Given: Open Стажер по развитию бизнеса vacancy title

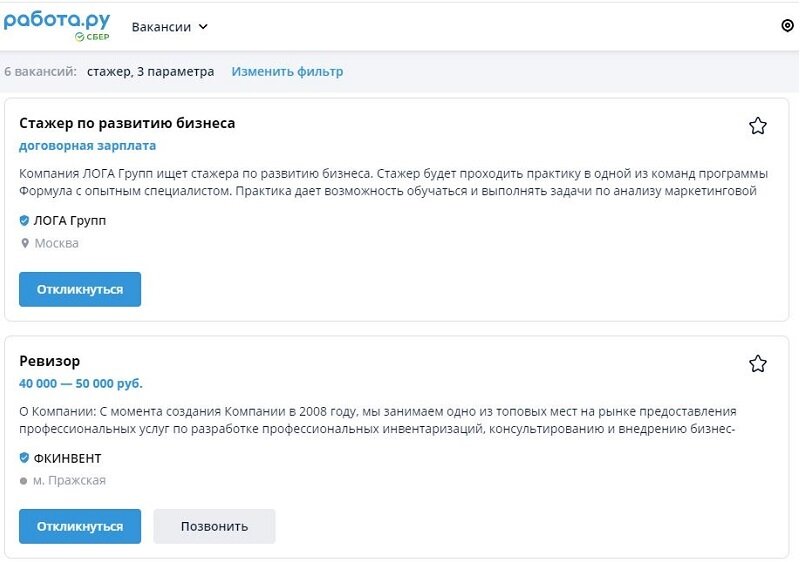Looking at the screenshot, I should coord(127,123).
